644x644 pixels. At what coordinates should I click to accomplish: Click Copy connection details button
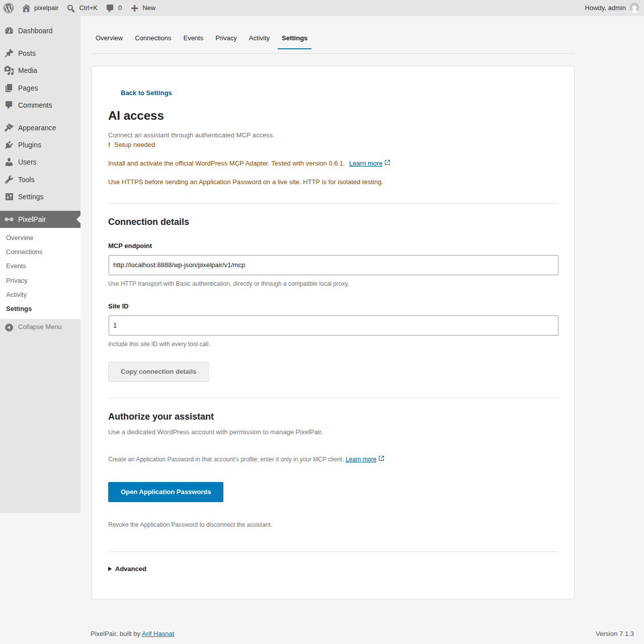158,372
